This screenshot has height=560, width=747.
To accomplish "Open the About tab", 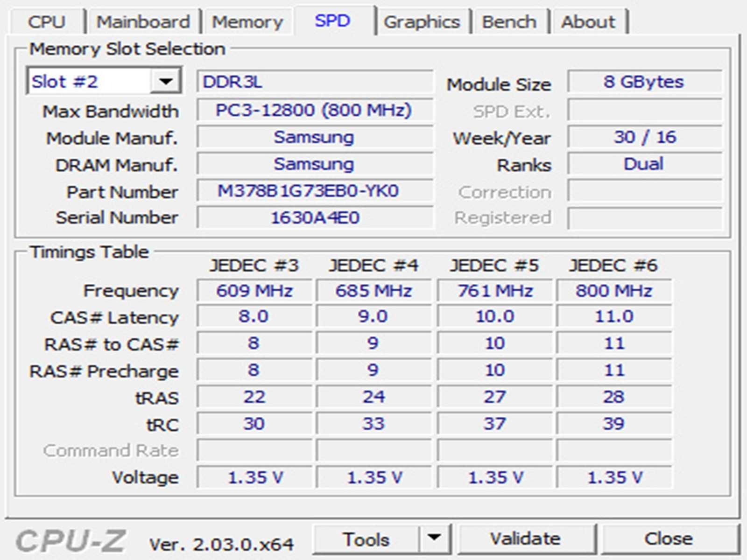I will pyautogui.click(x=588, y=22).
